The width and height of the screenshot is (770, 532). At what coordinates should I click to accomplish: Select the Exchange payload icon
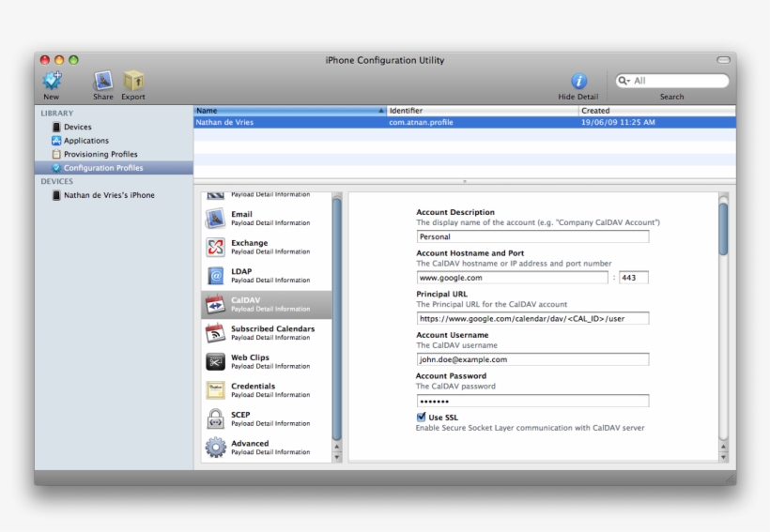[215, 248]
